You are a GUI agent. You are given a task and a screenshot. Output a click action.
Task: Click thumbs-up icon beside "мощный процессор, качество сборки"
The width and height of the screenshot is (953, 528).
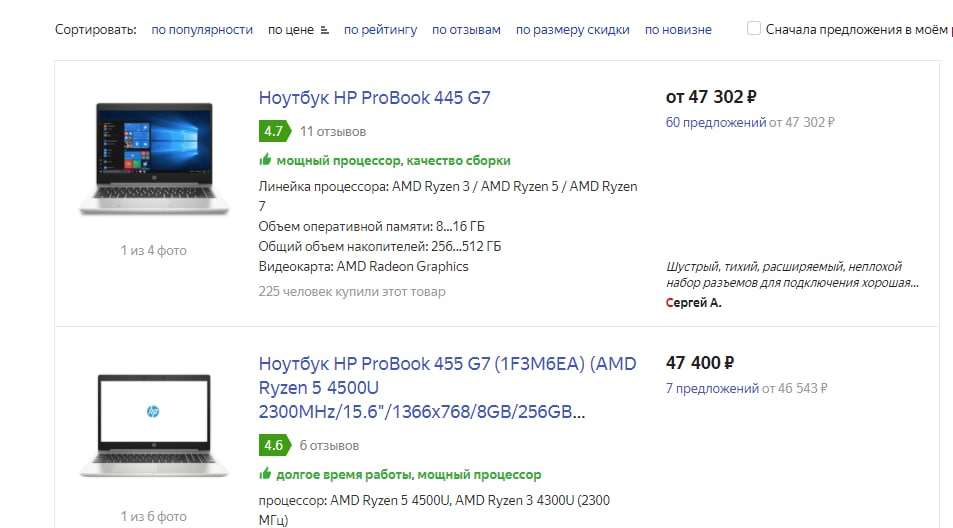265,160
